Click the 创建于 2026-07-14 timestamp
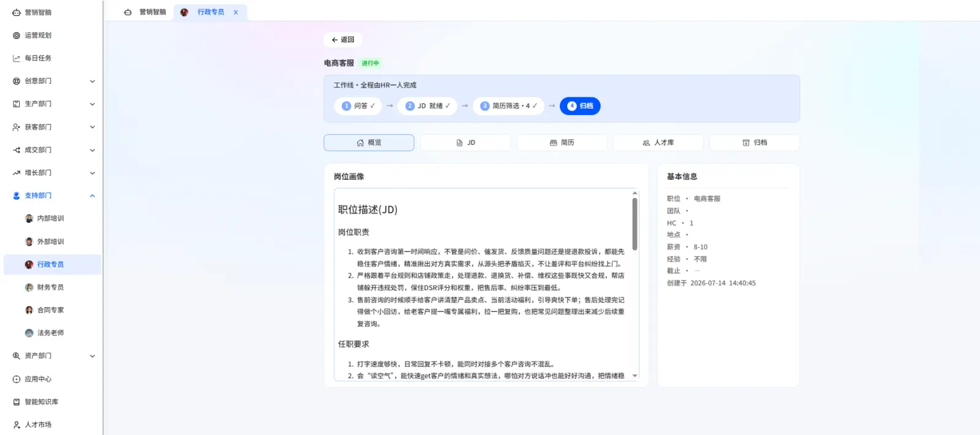 [711, 283]
